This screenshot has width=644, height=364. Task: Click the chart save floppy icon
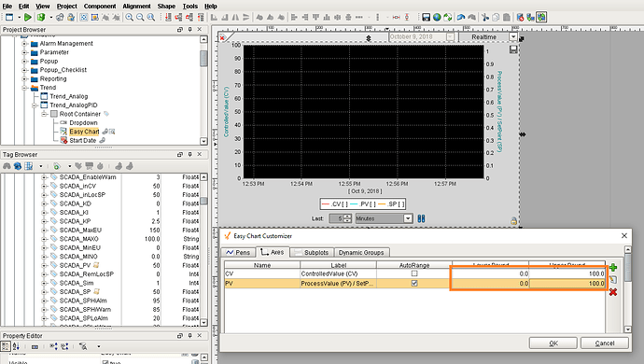513,49
